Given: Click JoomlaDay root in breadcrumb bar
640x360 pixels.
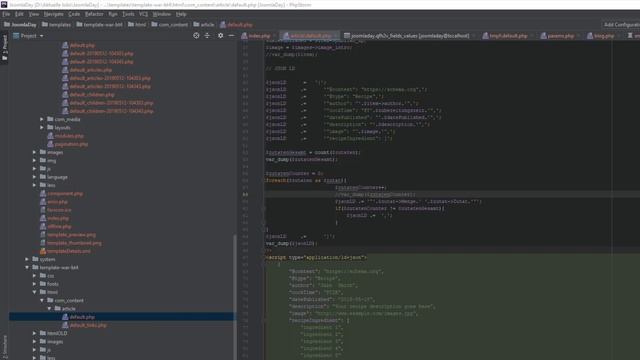Looking at the screenshot, I should click(x=20, y=24).
